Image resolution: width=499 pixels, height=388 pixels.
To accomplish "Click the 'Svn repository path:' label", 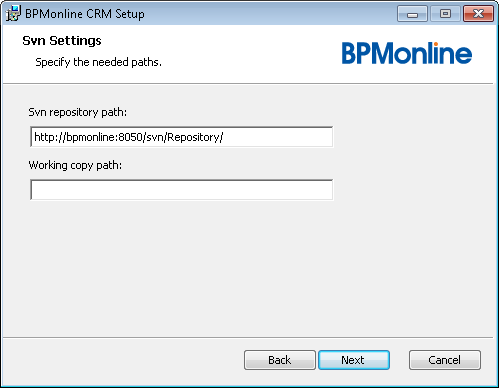I will (78, 112).
